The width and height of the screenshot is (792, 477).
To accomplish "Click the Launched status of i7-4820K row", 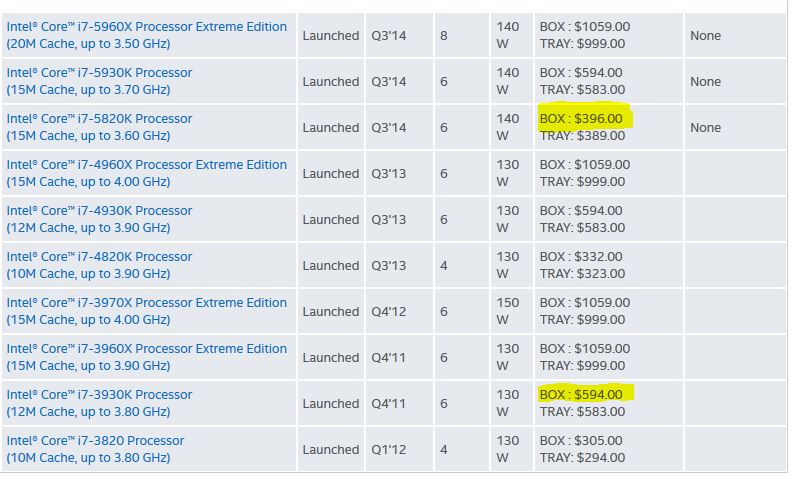I will point(330,266).
